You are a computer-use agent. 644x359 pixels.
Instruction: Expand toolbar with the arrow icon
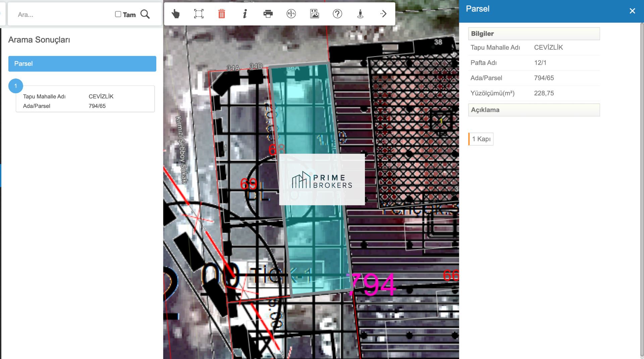pyautogui.click(x=383, y=14)
